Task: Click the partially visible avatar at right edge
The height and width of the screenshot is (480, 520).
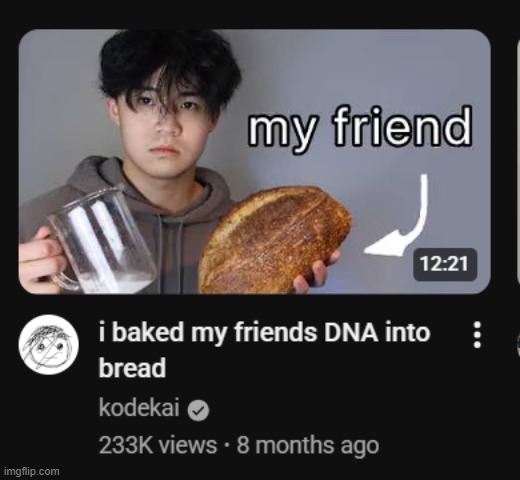Action: pyautogui.click(x=518, y=347)
